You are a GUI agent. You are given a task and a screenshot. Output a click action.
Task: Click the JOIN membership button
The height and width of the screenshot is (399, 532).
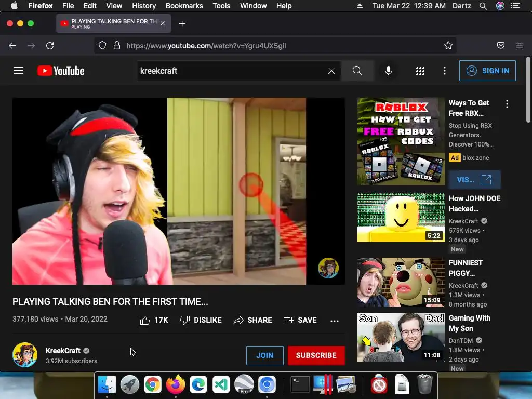(264, 355)
